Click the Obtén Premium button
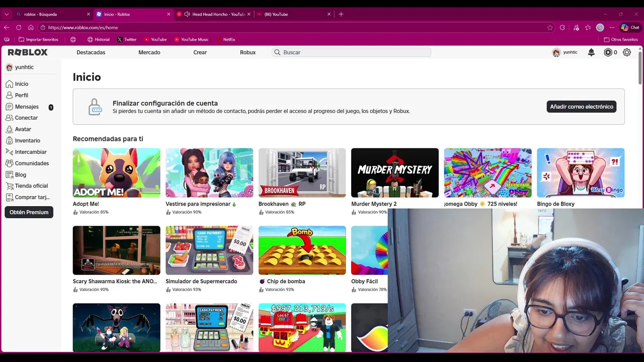 (x=29, y=212)
